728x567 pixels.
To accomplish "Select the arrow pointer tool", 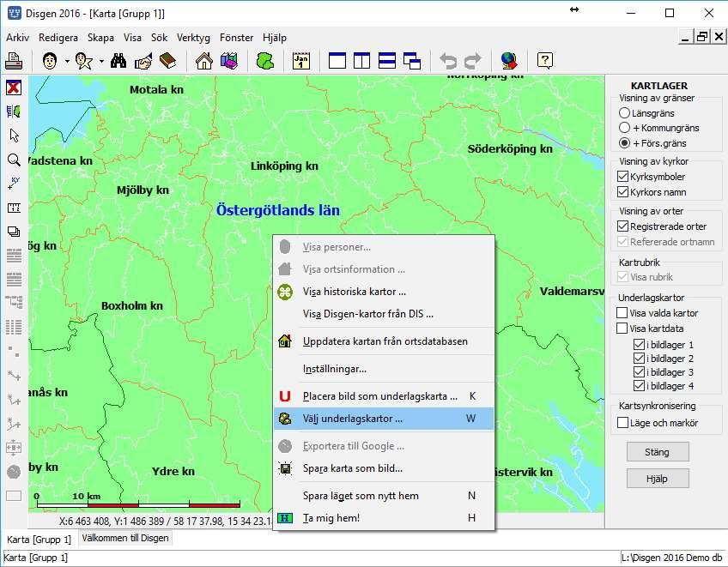I will point(14,136).
